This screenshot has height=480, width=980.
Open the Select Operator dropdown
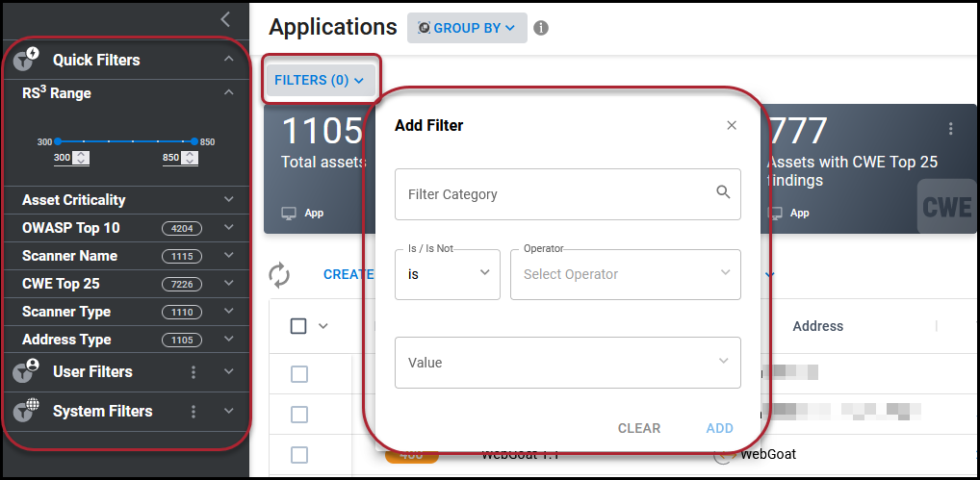[x=626, y=274]
